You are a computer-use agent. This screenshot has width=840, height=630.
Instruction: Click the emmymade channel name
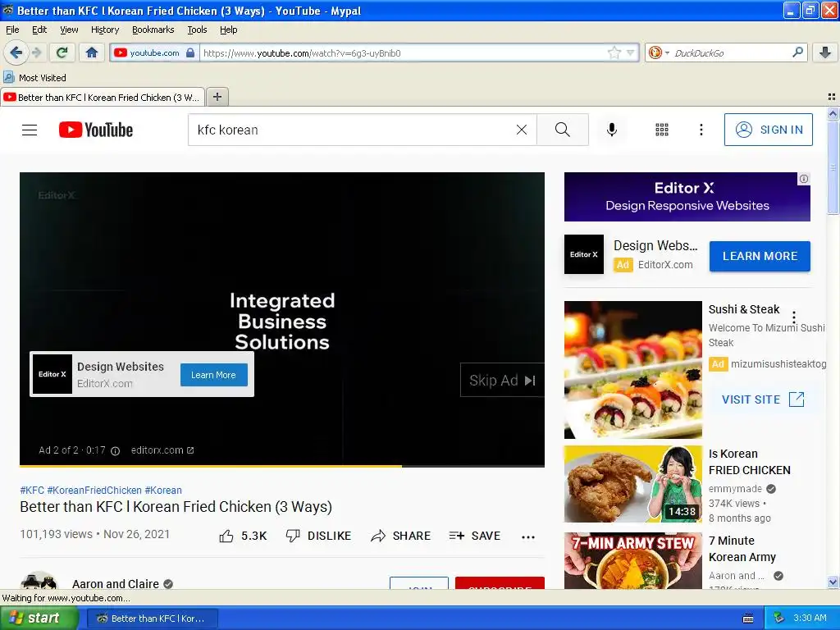tap(735, 489)
